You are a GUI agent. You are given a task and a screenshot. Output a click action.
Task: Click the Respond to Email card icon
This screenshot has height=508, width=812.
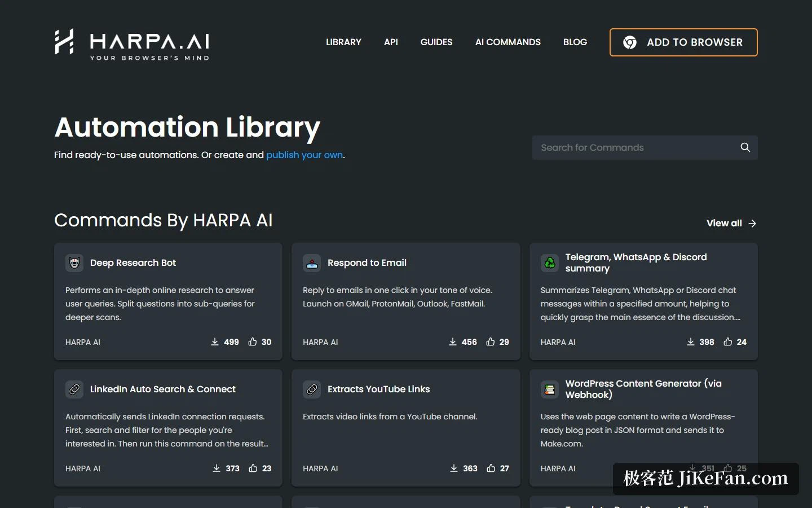click(312, 263)
